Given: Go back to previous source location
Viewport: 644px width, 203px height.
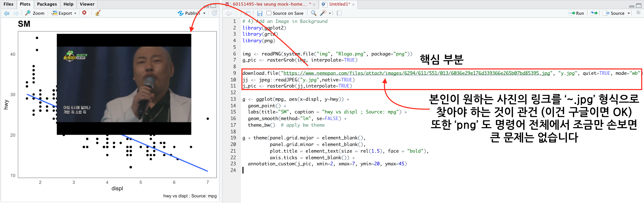Looking at the screenshot, I should point(228,13).
